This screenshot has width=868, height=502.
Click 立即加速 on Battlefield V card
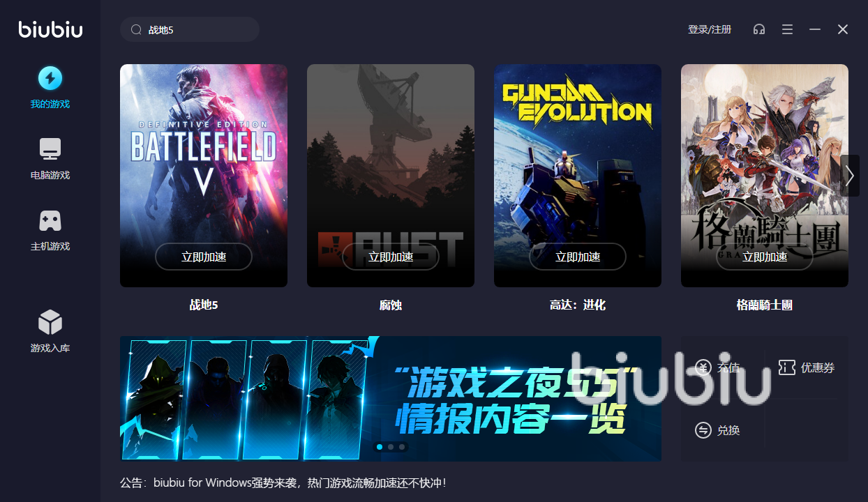click(204, 257)
